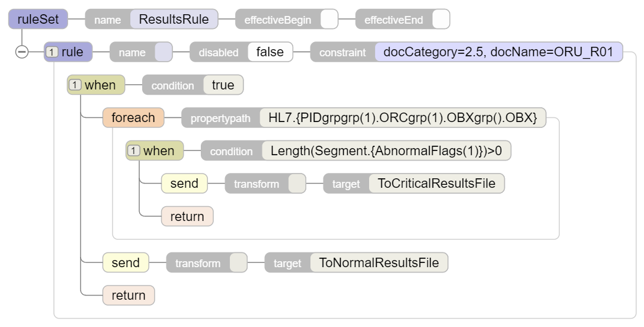The image size is (644, 327).
Task: Click the empty rule name value box
Action: pyautogui.click(x=163, y=52)
